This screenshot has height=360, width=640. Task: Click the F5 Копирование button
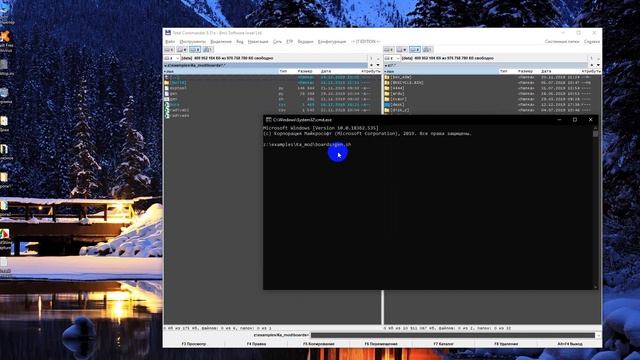point(319,344)
